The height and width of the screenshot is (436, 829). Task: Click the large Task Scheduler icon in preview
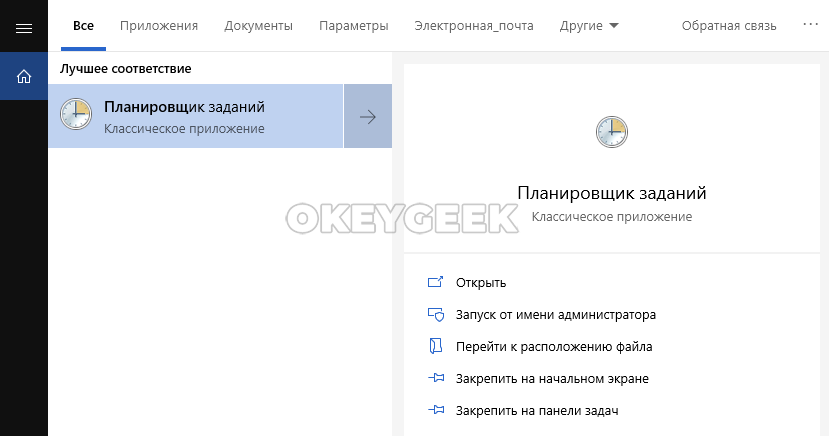tap(611, 132)
